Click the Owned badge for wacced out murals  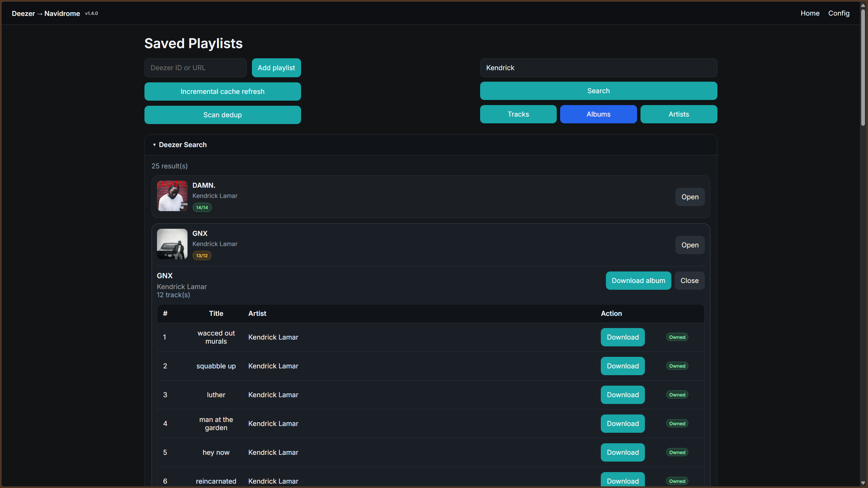677,337
